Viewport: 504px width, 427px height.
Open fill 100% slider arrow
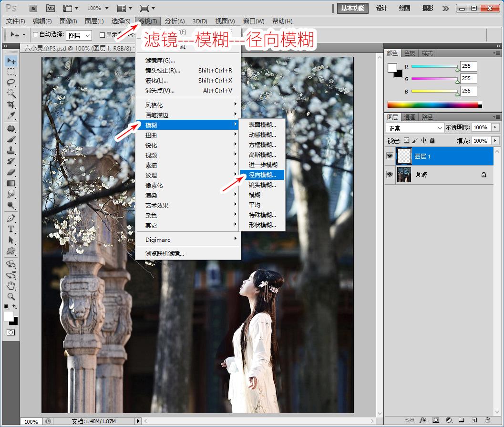[x=495, y=141]
